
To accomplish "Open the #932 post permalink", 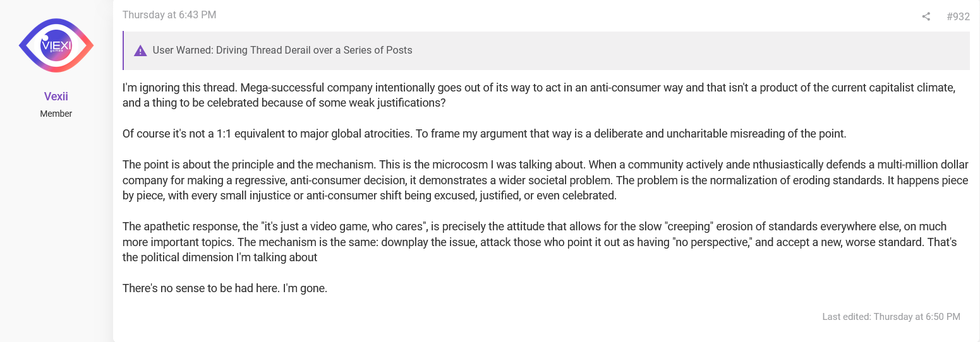I will pos(958,16).
